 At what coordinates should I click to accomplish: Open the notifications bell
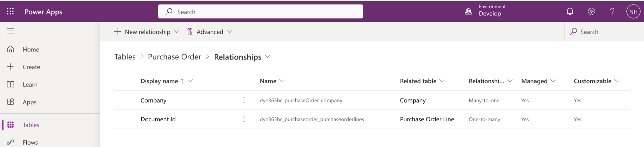570,12
